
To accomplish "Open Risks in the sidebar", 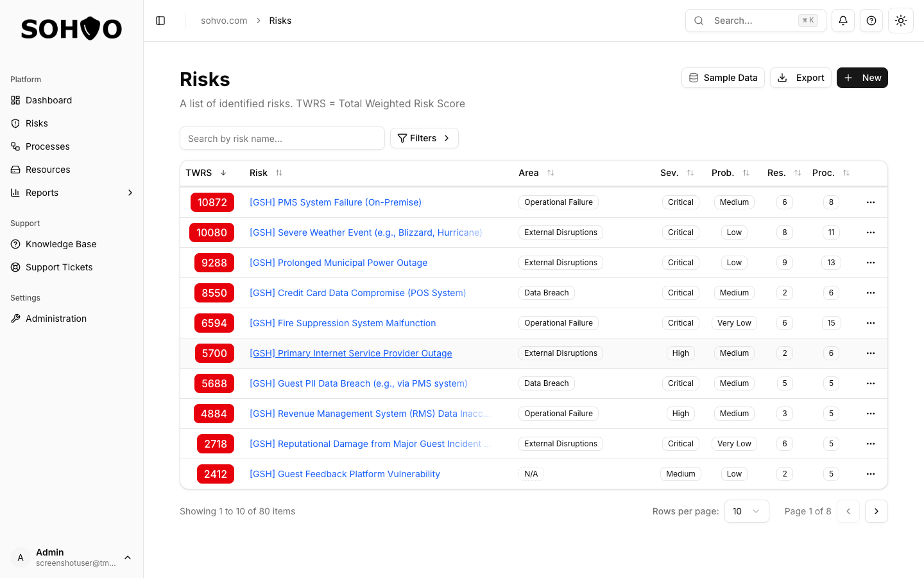I will [x=71, y=123].
